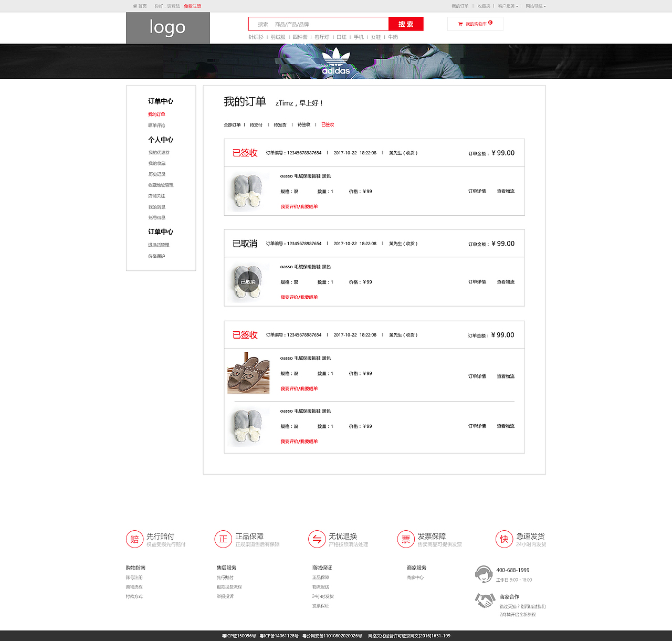Click the 退款换货流程 footer link
Screen dimensions: 672x641
pyautogui.click(x=229, y=587)
